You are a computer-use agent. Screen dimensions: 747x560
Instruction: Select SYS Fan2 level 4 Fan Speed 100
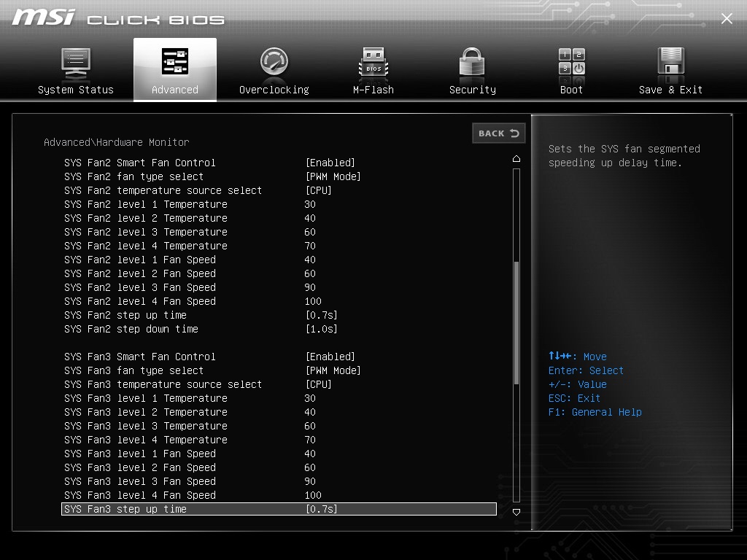pyautogui.click(x=313, y=301)
